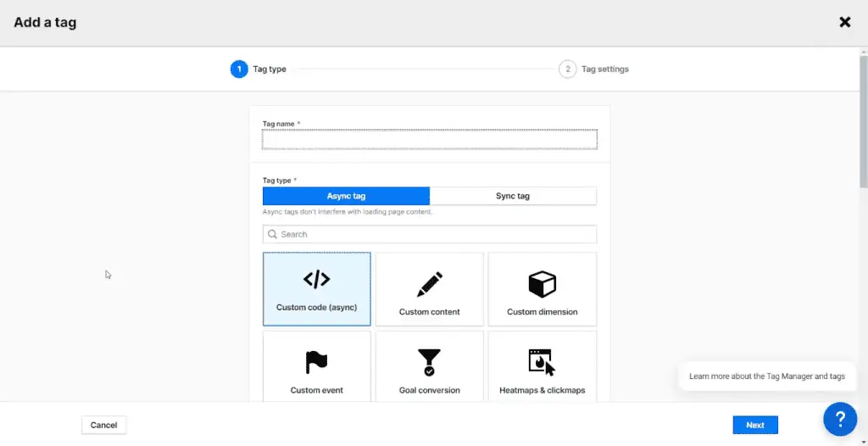This screenshot has width=868, height=446.
Task: Click the async tags description text
Action: coord(347,212)
